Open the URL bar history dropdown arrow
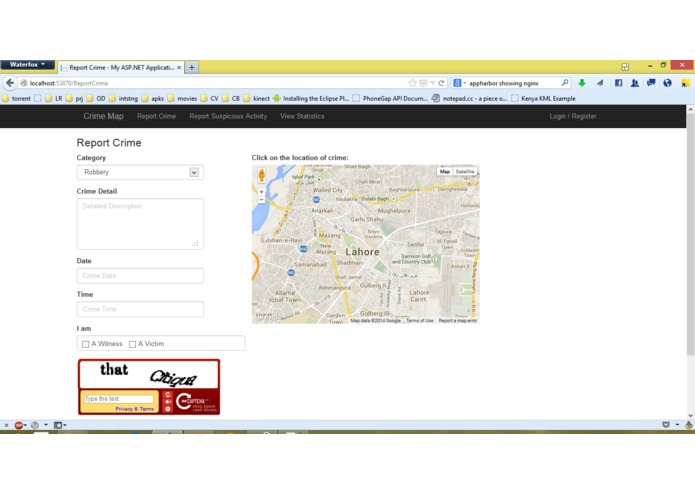695x494 pixels. coord(432,83)
